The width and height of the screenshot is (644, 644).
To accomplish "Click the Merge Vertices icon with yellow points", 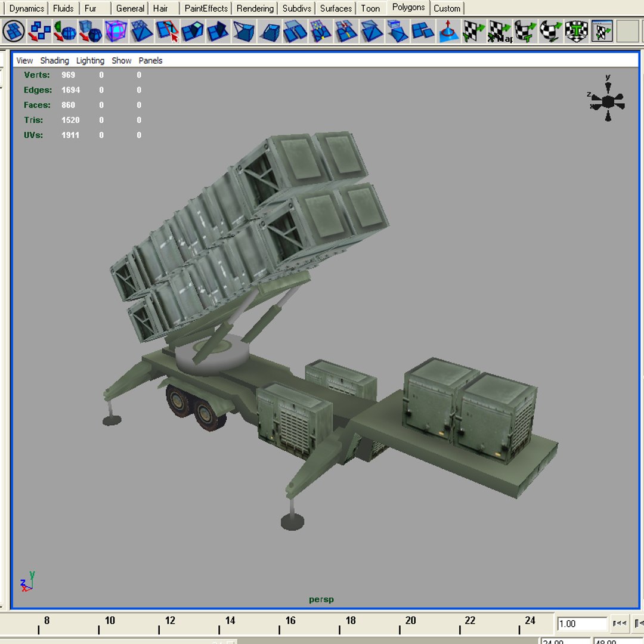I will click(x=320, y=31).
